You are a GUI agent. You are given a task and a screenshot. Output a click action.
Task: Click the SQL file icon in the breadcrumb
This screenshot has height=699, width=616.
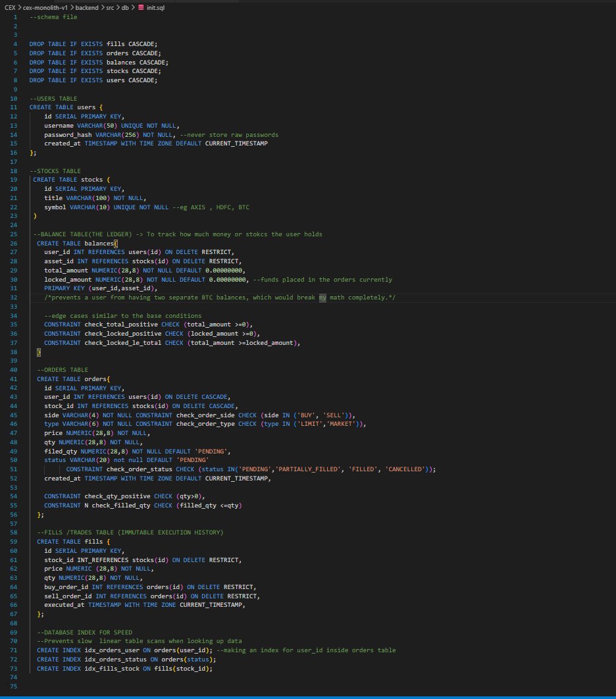[141, 8]
